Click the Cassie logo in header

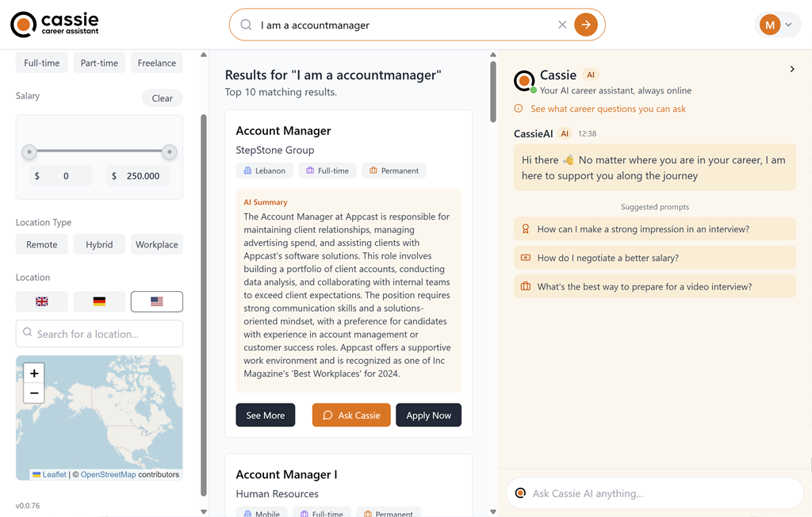point(55,25)
